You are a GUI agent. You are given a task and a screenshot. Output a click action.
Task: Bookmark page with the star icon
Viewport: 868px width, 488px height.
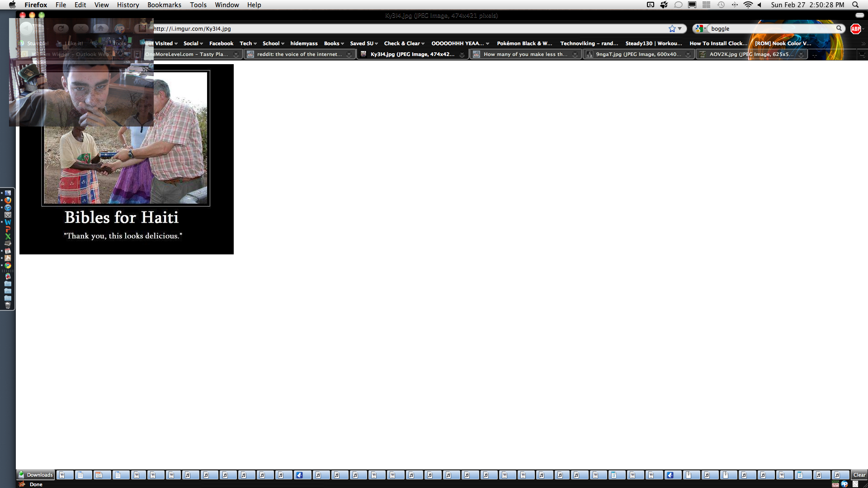672,28
